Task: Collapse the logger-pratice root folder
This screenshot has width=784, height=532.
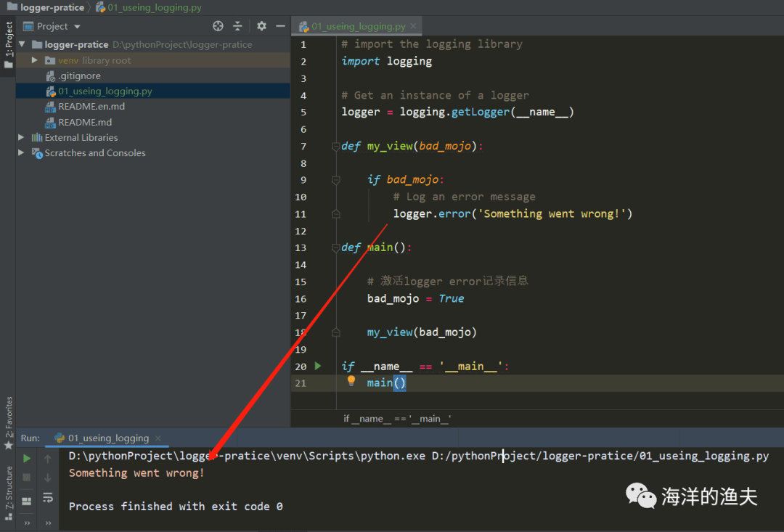Action: click(22, 44)
